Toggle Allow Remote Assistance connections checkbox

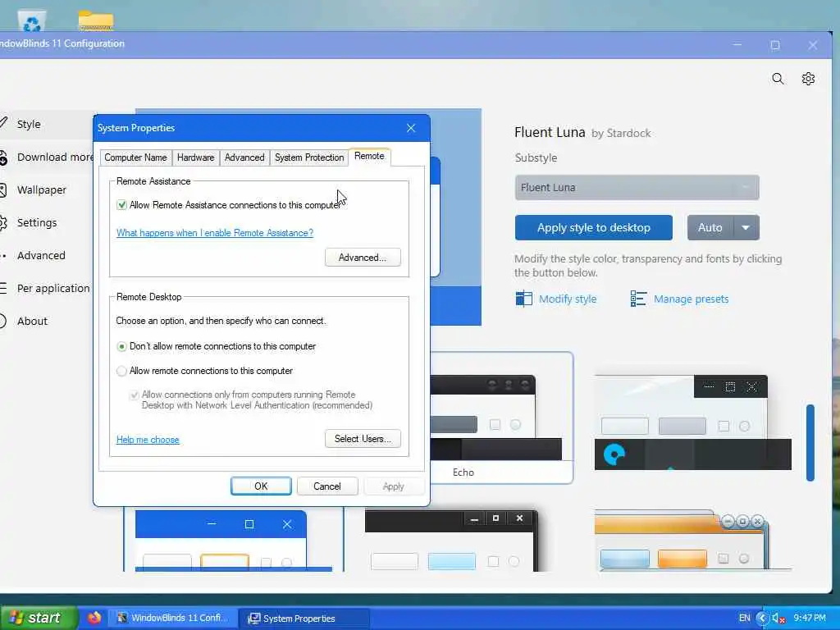click(x=121, y=204)
